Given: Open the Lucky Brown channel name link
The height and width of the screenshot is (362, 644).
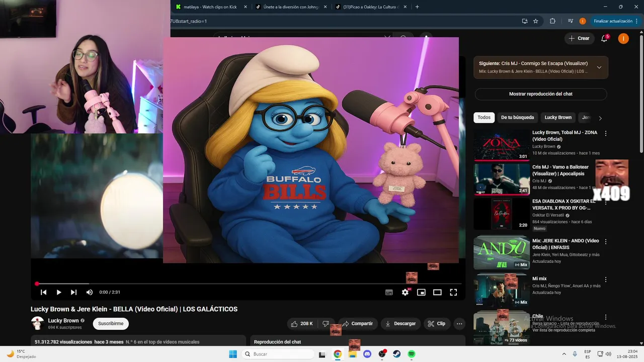Looking at the screenshot, I should point(63,320).
